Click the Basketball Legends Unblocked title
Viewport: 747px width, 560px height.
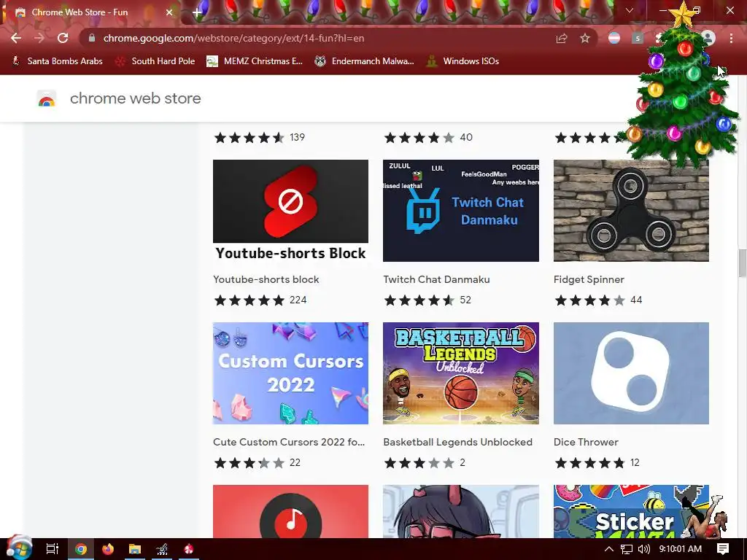pos(458,442)
